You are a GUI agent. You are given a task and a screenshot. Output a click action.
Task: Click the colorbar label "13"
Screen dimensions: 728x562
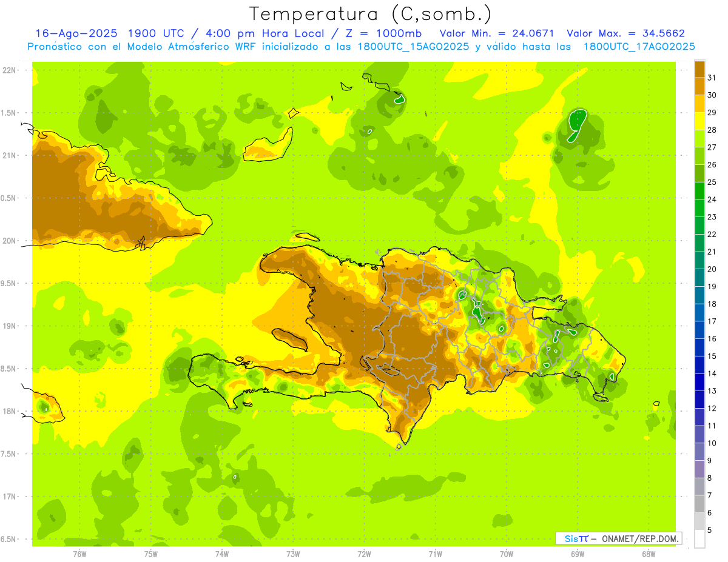[712, 391]
